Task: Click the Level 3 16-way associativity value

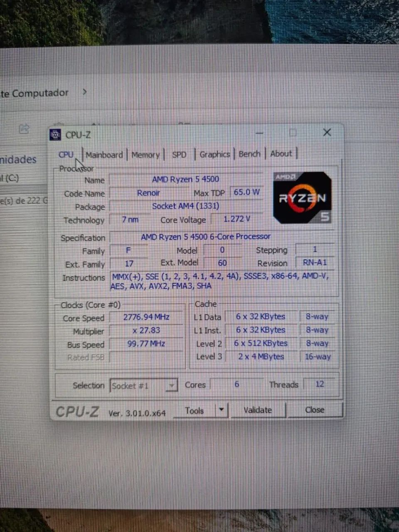Action: [x=318, y=356]
